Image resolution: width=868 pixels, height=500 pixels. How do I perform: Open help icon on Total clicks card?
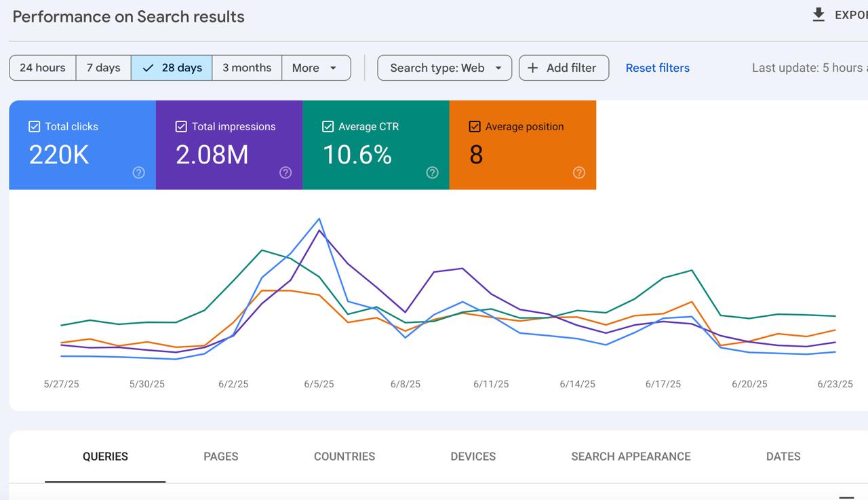coord(138,173)
